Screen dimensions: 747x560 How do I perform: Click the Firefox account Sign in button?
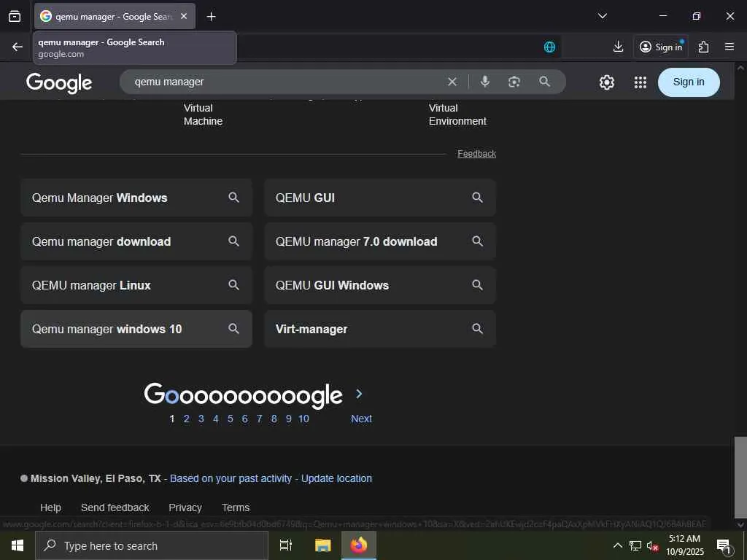coord(661,47)
